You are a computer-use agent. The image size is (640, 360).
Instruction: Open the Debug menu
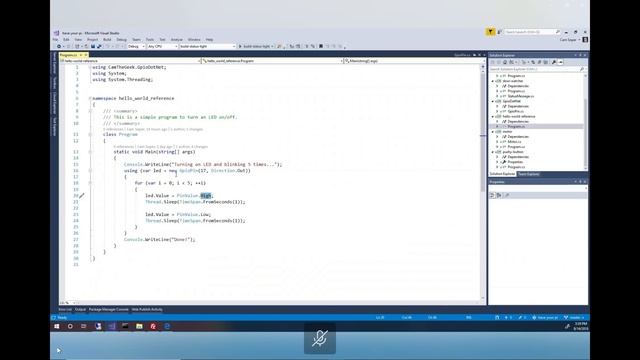tap(122, 40)
